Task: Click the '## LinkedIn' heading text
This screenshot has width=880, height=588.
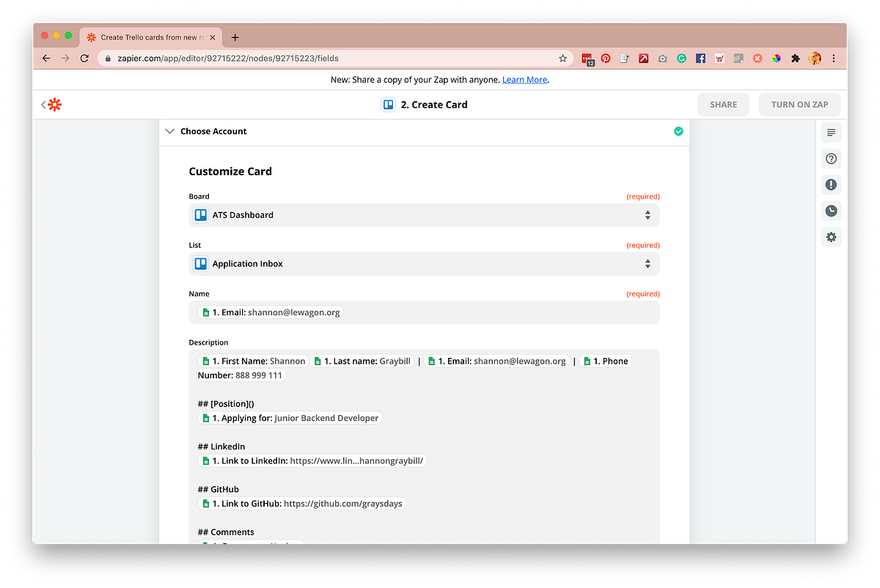Action: point(221,446)
